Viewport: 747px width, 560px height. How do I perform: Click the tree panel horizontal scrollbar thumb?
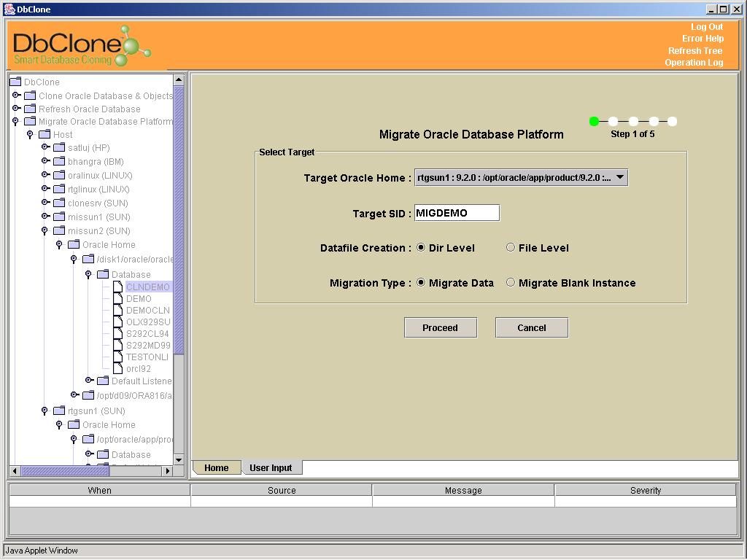pos(65,471)
